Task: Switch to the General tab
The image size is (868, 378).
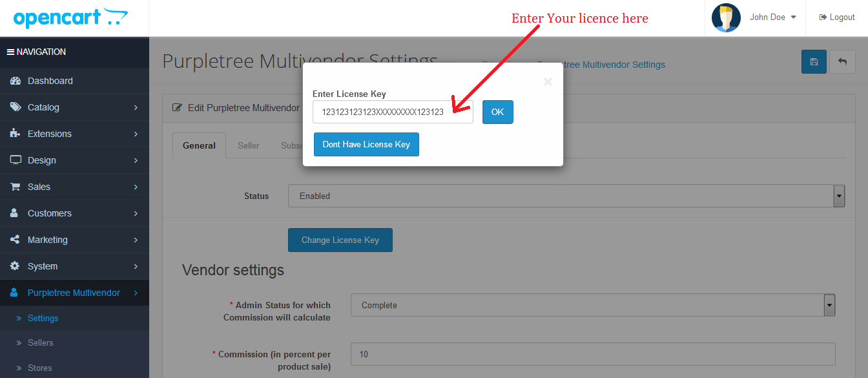Action: pos(200,145)
